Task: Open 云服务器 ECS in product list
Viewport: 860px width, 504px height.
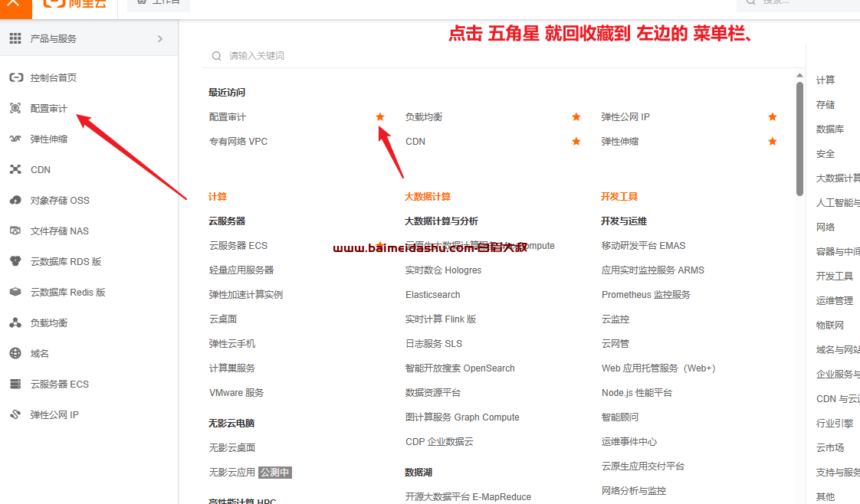Action: pyautogui.click(x=238, y=245)
